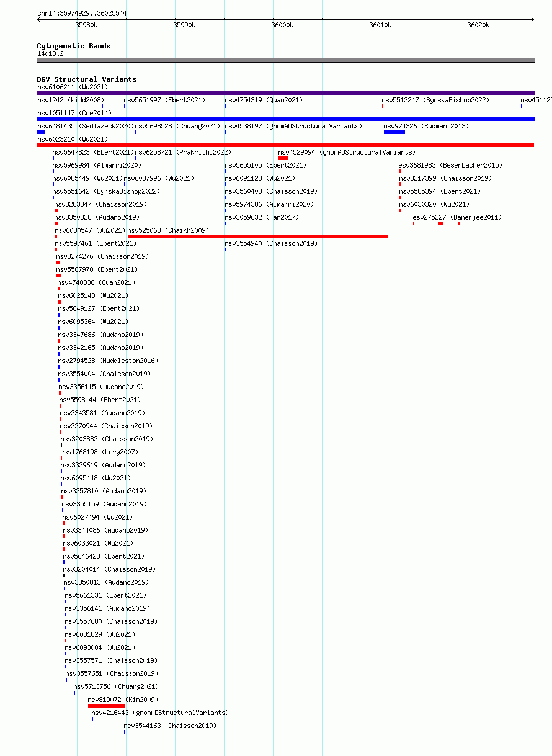Open variant nsv6087996 (Wu2021)

pos(159,178)
